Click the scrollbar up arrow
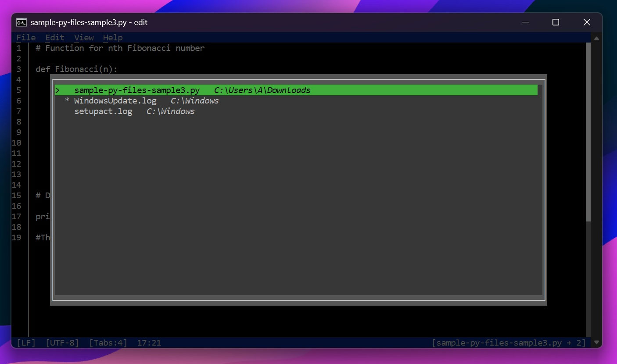Image resolution: width=617 pixels, height=364 pixels. coord(596,38)
